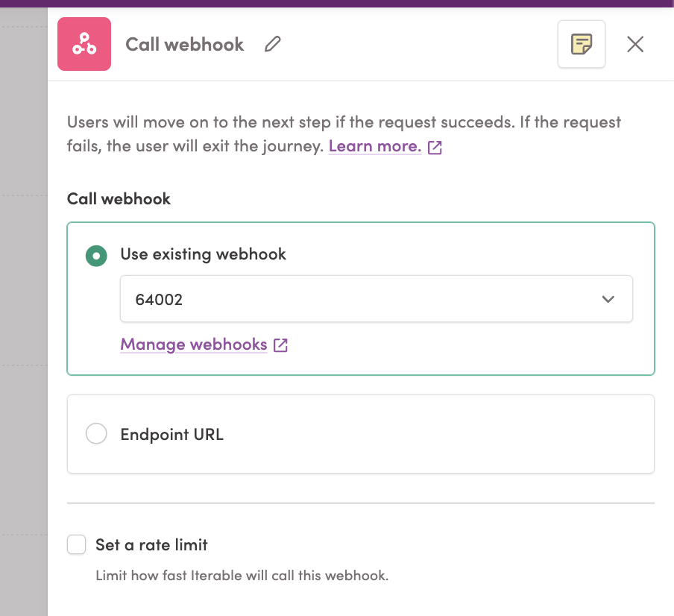Select the "Endpoint URL" radio button
The height and width of the screenshot is (616, 674).
(x=96, y=433)
